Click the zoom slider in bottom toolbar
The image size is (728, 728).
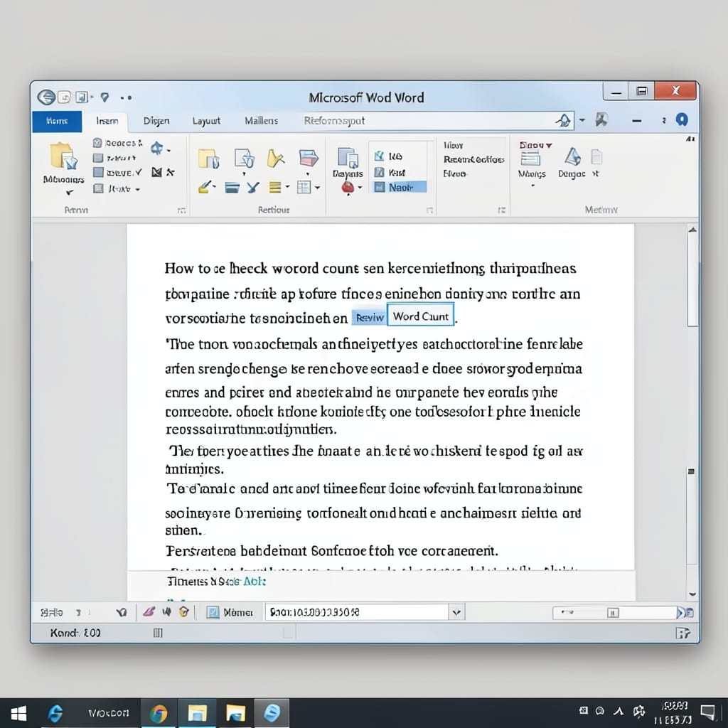click(614, 613)
